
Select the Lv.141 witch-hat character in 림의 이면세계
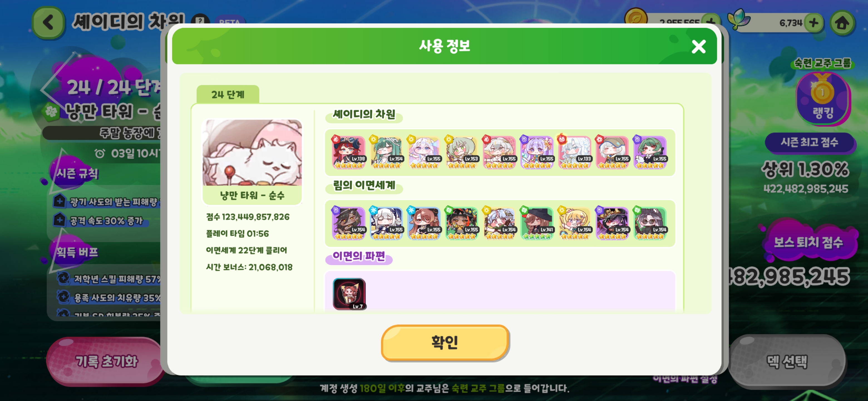537,223
